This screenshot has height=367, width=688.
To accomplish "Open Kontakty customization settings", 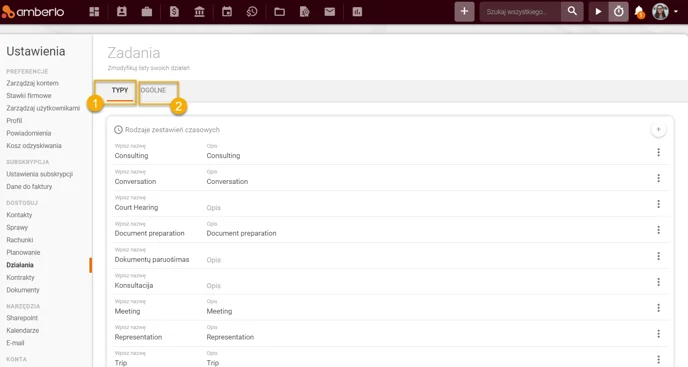I will pyautogui.click(x=19, y=215).
